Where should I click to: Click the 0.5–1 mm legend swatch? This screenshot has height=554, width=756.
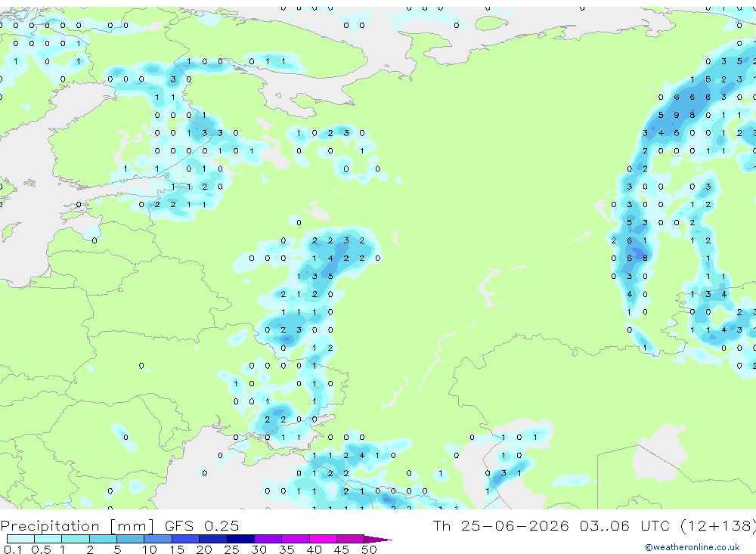click(x=48, y=539)
